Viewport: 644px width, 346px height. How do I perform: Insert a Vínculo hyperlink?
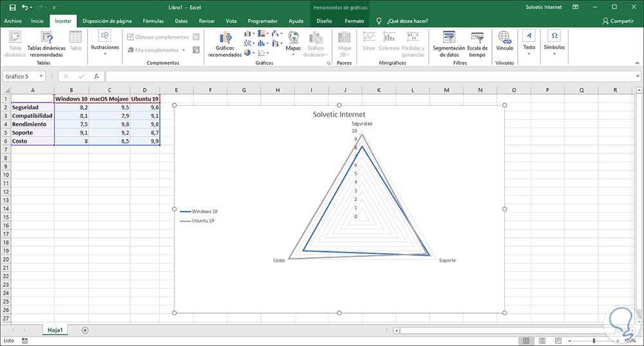[x=504, y=41]
